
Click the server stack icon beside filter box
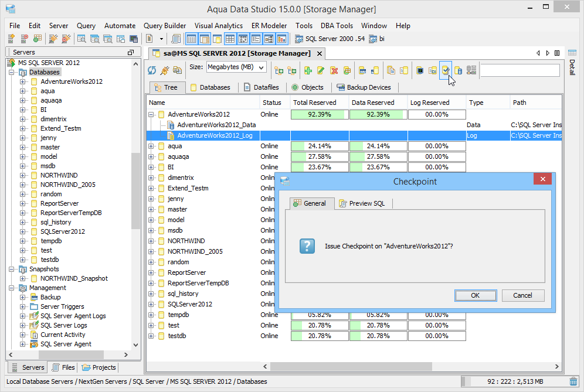(471, 70)
